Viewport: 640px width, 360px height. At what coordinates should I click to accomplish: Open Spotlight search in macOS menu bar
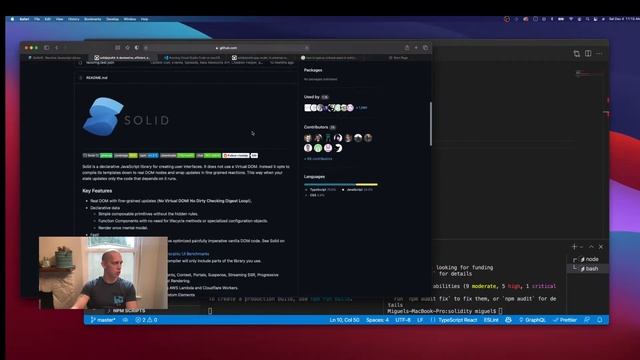587,19
